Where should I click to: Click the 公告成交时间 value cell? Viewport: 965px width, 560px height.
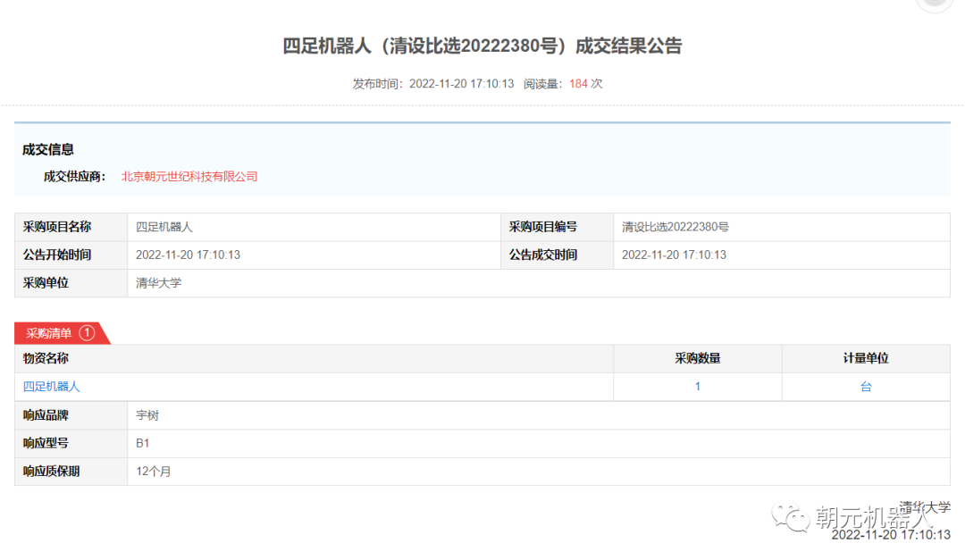tap(782, 255)
